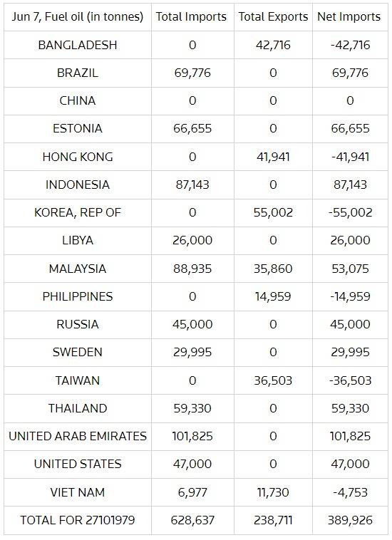Click Malaysia's total exports cell 35,860
Viewport: 392px width, 540px height.
tap(273, 269)
